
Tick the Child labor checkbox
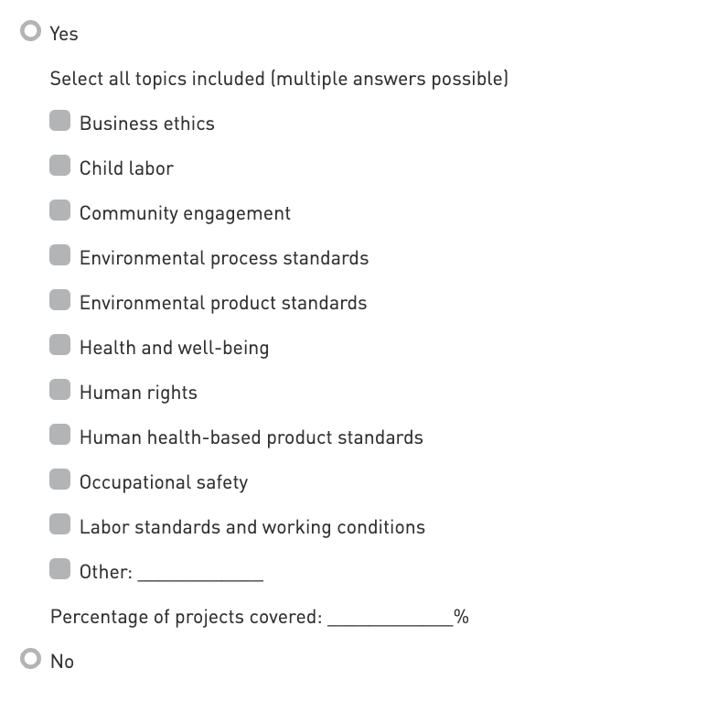tap(59, 167)
